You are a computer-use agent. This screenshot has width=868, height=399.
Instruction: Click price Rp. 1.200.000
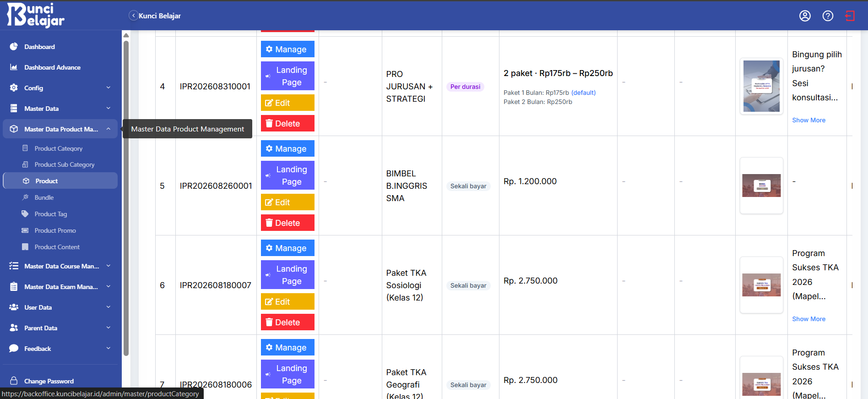tap(530, 181)
